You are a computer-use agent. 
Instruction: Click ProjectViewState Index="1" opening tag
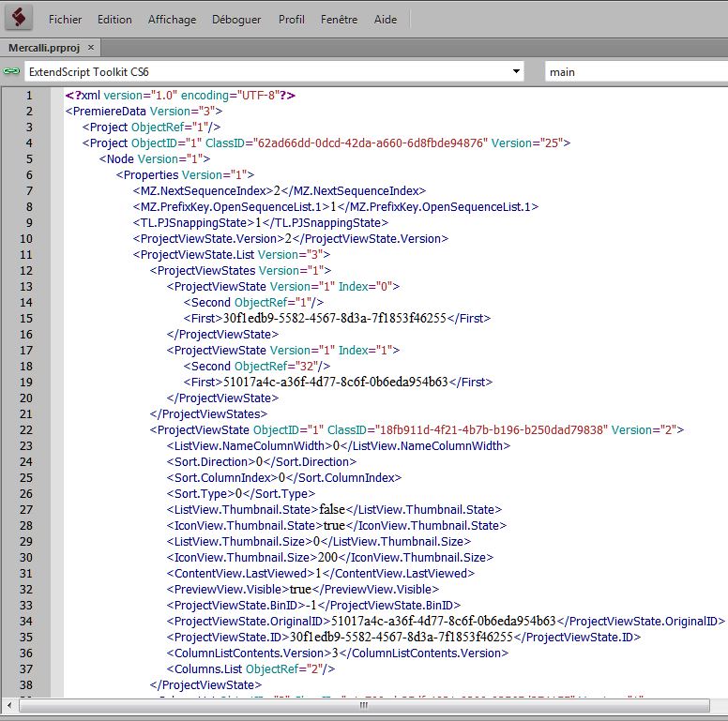[283, 351]
